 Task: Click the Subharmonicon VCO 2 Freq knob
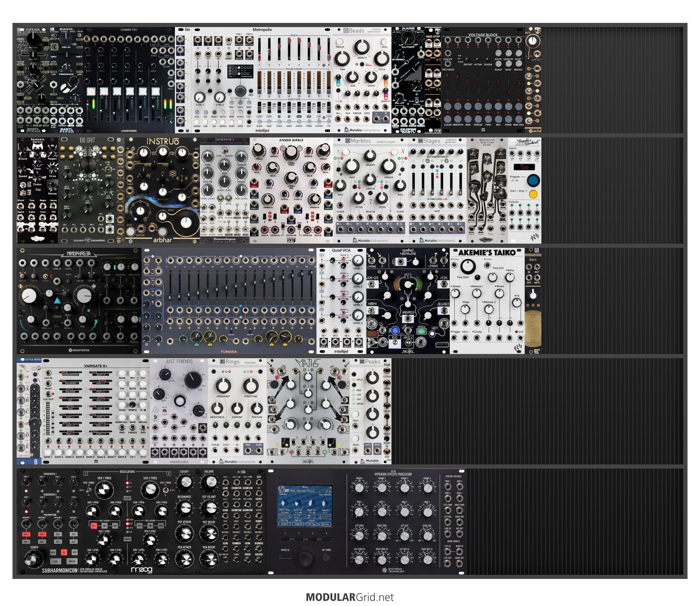click(150, 490)
